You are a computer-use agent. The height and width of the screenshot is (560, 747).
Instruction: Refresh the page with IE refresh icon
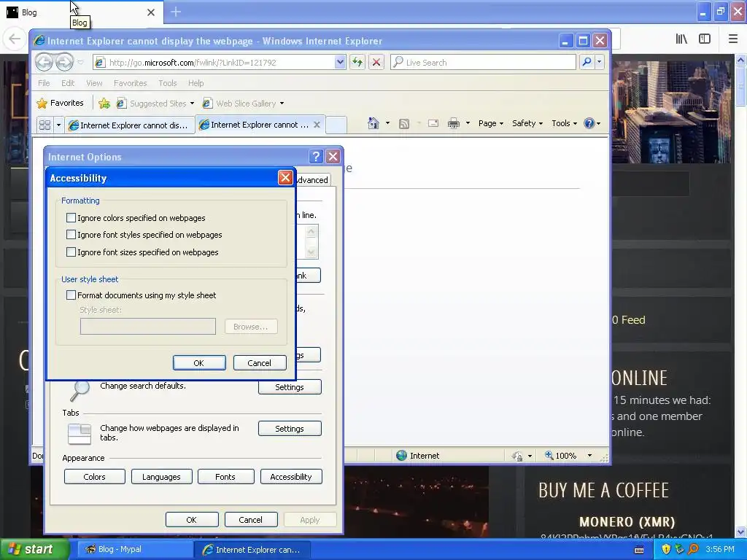[x=357, y=62]
